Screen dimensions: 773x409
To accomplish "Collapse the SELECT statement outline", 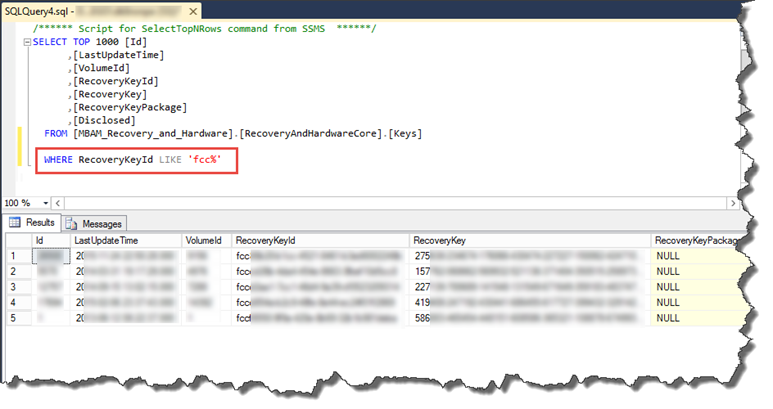I will click(x=27, y=42).
